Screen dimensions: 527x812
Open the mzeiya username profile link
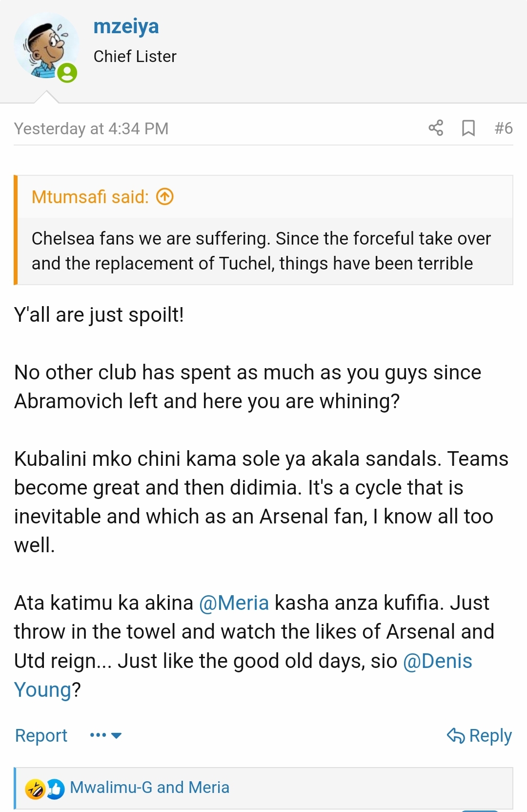point(126,26)
